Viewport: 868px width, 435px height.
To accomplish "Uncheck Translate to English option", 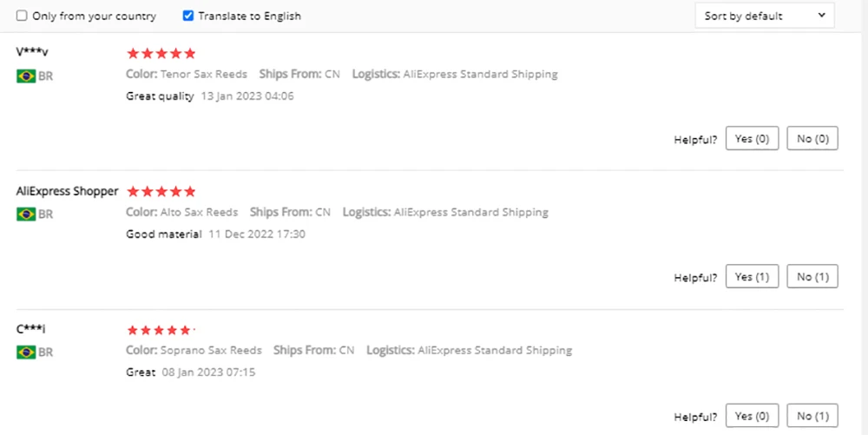I will [x=188, y=16].
